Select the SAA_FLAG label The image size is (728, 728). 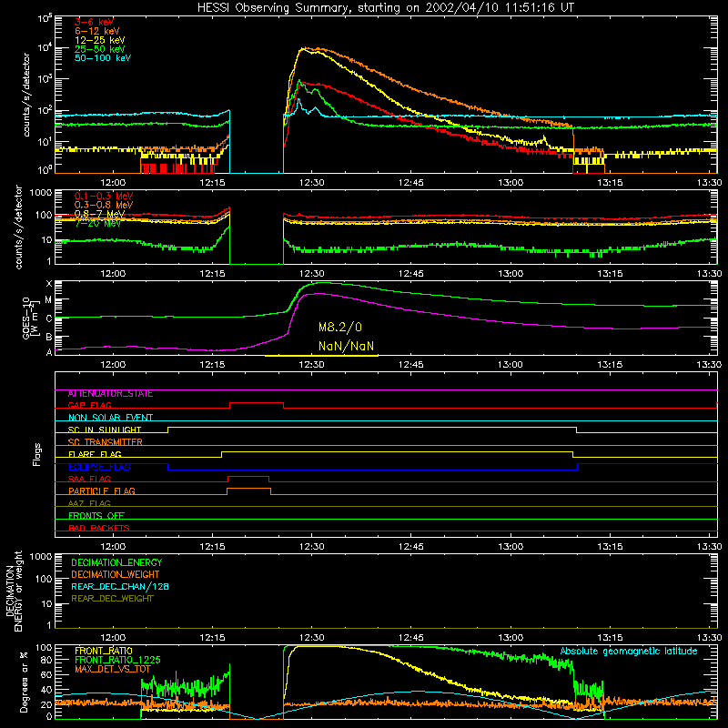89,480
